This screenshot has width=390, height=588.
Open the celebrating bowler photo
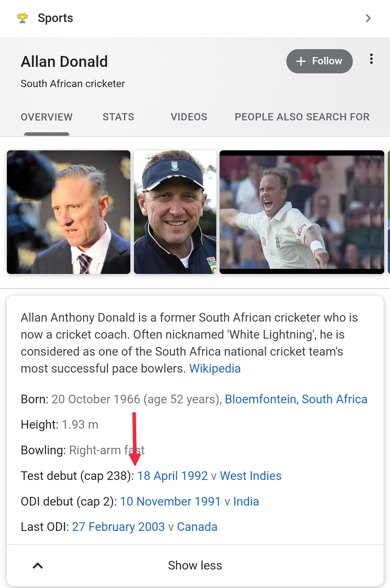pos(302,211)
